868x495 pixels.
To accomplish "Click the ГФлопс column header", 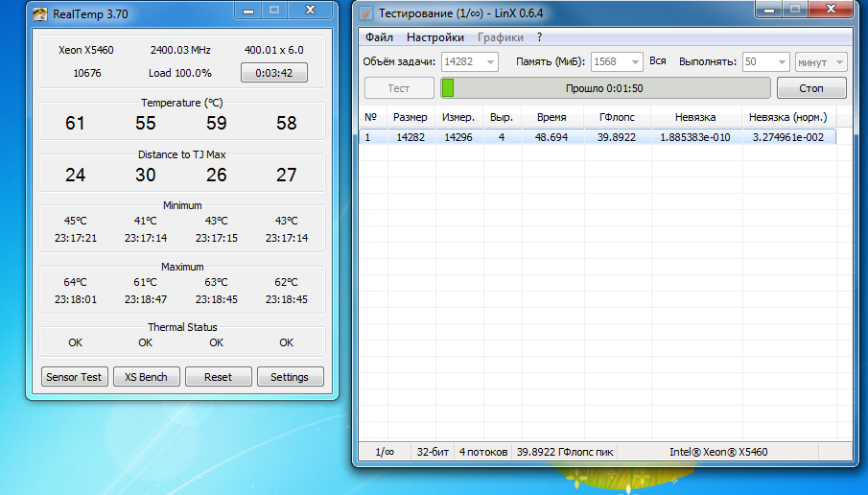I will click(x=617, y=117).
